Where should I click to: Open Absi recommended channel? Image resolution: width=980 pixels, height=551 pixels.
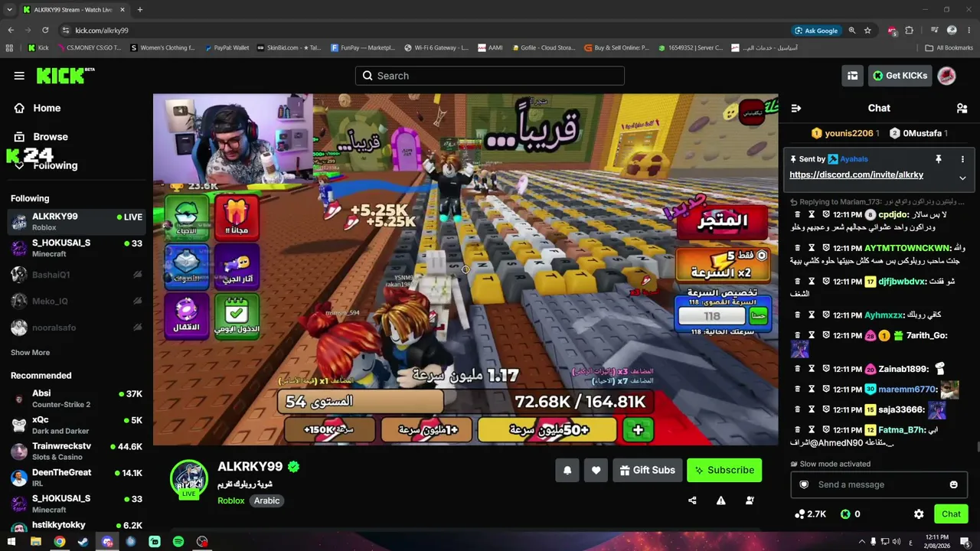pyautogui.click(x=75, y=399)
